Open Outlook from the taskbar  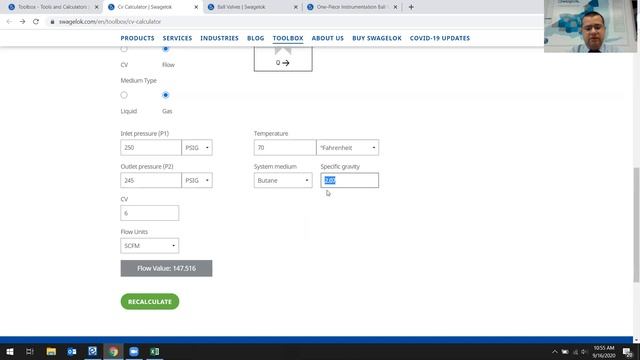pos(72,351)
